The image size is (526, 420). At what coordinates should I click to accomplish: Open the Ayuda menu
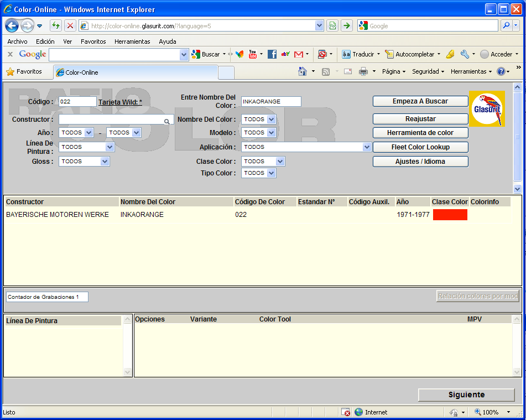[168, 42]
